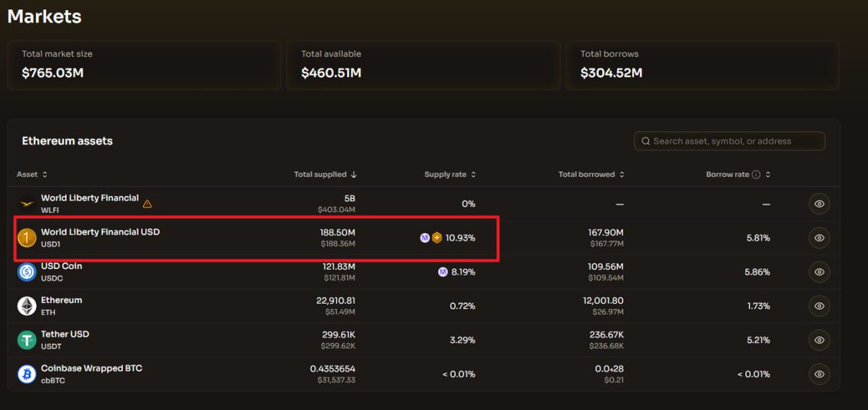The width and height of the screenshot is (868, 410).
Task: Click the magnifier icon in the search box
Action: pos(645,141)
